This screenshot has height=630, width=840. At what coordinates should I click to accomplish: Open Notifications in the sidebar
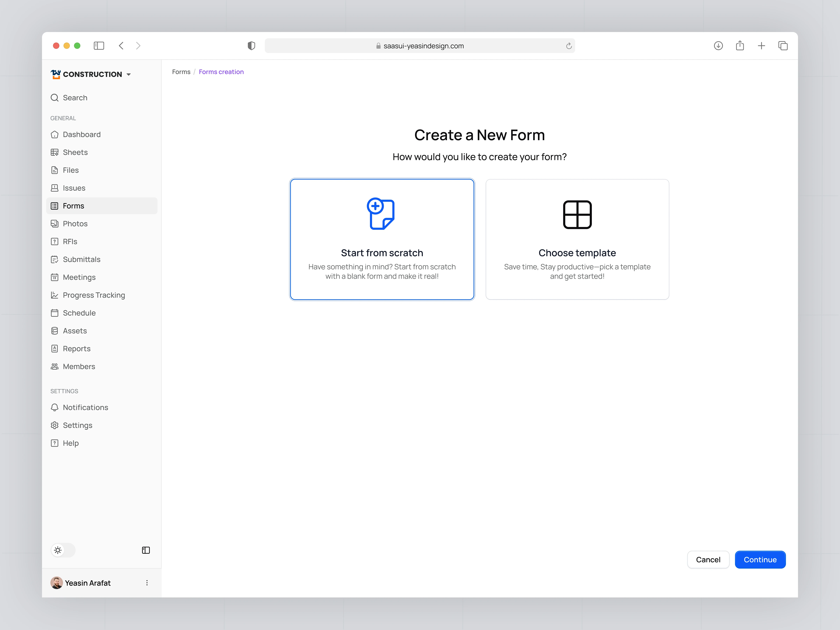point(102,407)
